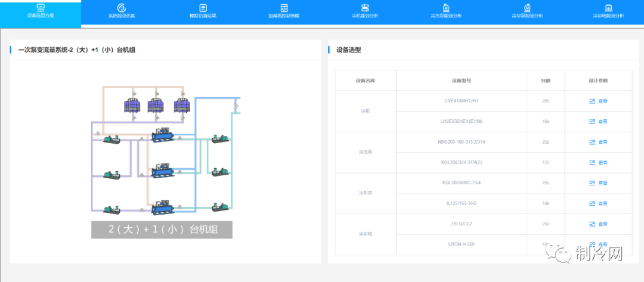644x282 pixels.
Task: Click the bottom green cooling pump on left
Action: (112, 209)
